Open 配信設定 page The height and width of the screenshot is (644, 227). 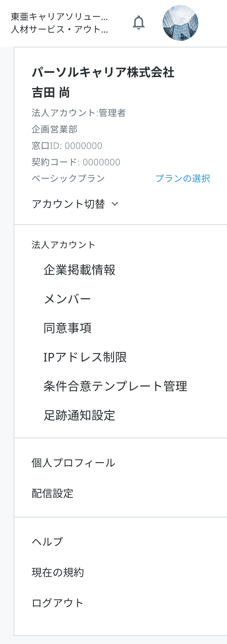click(x=52, y=493)
